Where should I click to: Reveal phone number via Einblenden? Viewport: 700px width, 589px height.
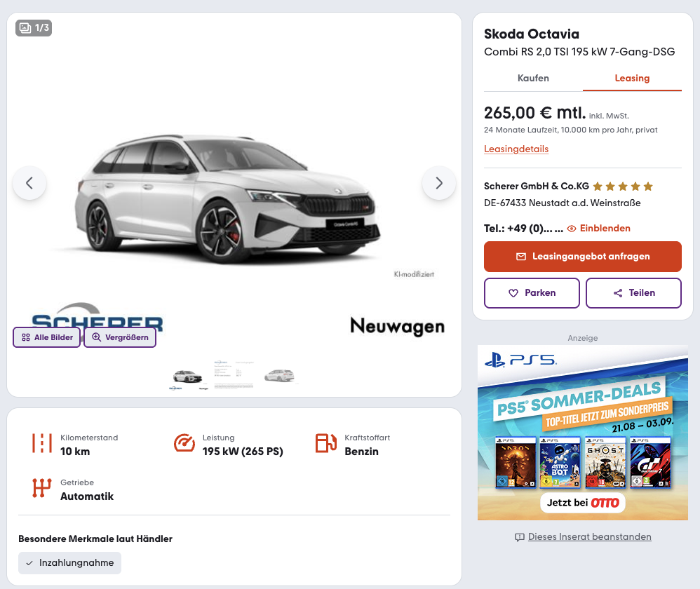[599, 229]
